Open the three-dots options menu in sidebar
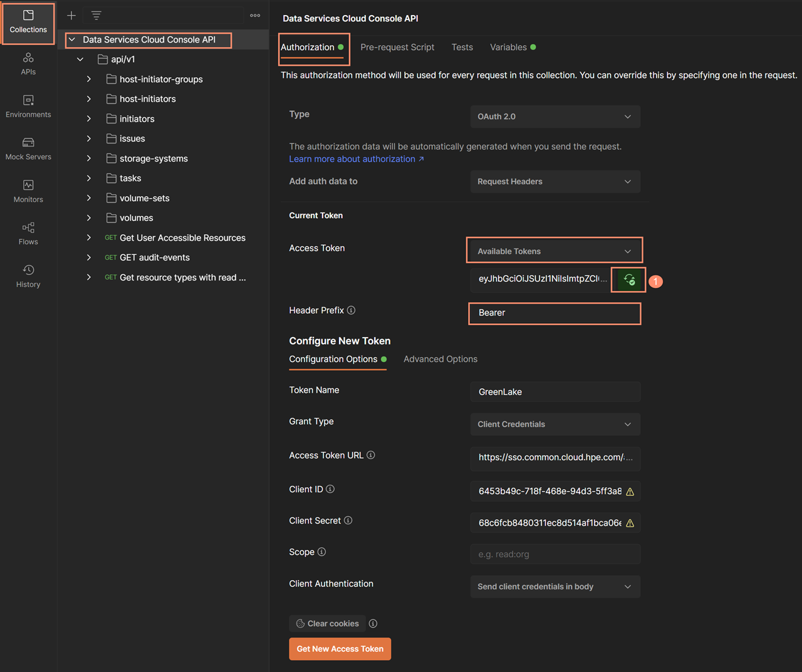Viewport: 802px width, 672px height. click(255, 16)
